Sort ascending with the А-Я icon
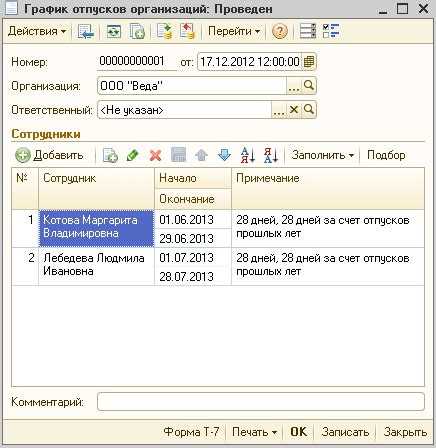Screen dimensions: 436x448 (x=247, y=155)
